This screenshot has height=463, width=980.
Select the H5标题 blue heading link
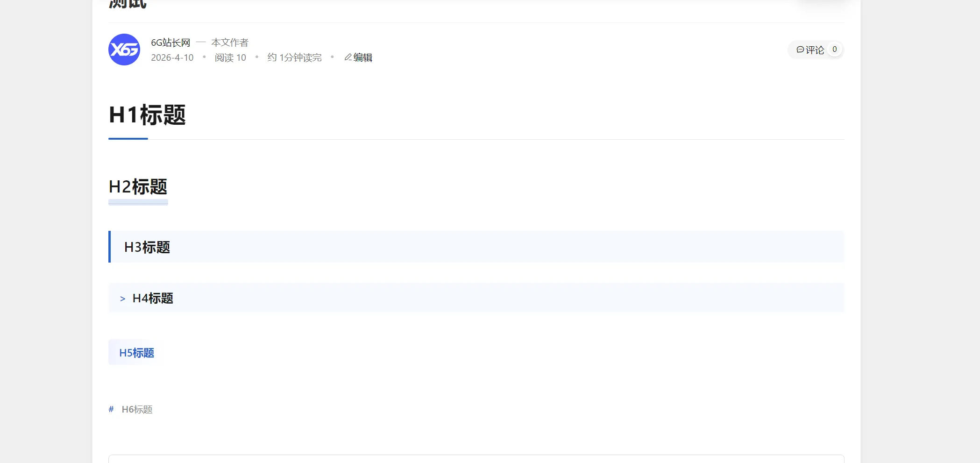point(137,353)
